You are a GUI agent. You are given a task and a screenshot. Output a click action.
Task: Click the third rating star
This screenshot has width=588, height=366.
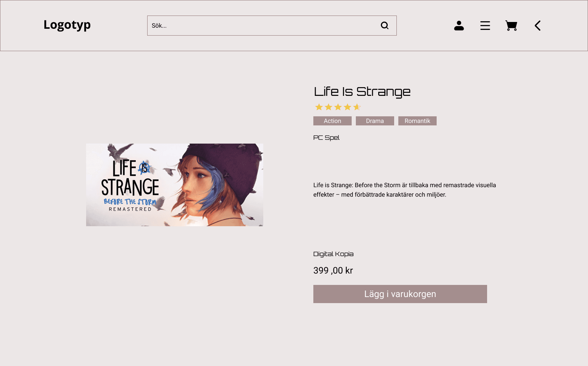point(338,107)
